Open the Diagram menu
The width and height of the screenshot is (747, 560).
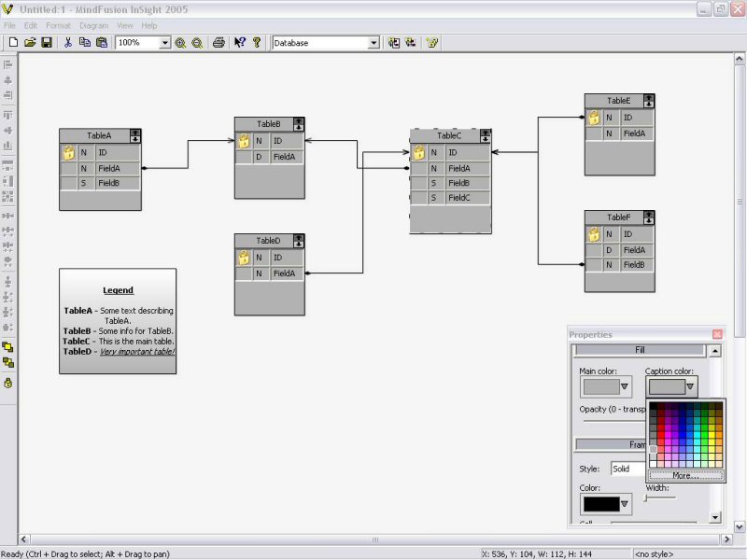click(x=93, y=25)
